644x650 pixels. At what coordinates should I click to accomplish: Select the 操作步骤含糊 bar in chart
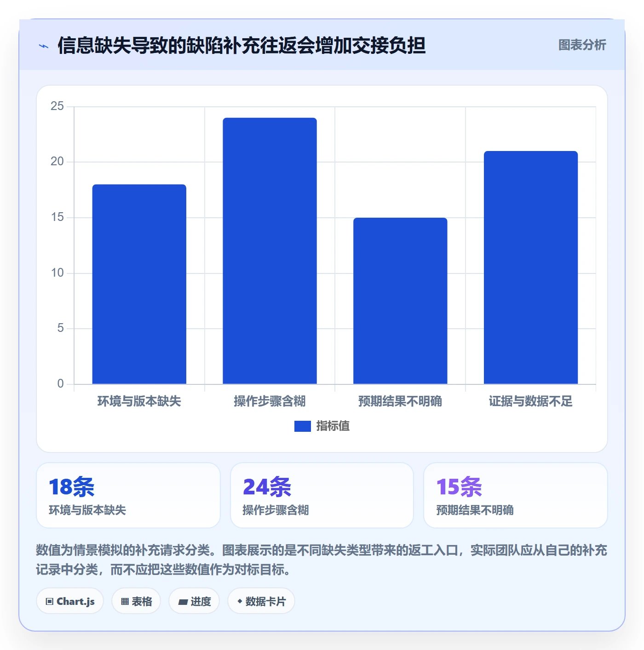point(270,251)
